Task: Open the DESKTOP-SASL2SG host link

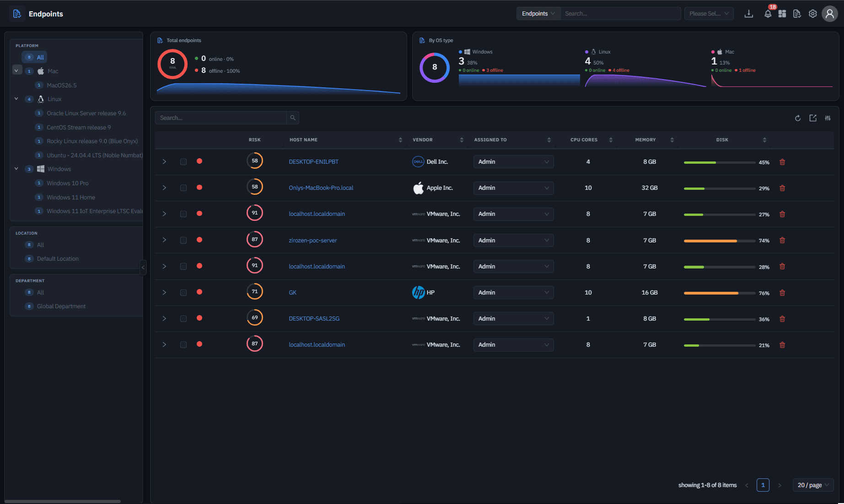Action: coord(314,319)
